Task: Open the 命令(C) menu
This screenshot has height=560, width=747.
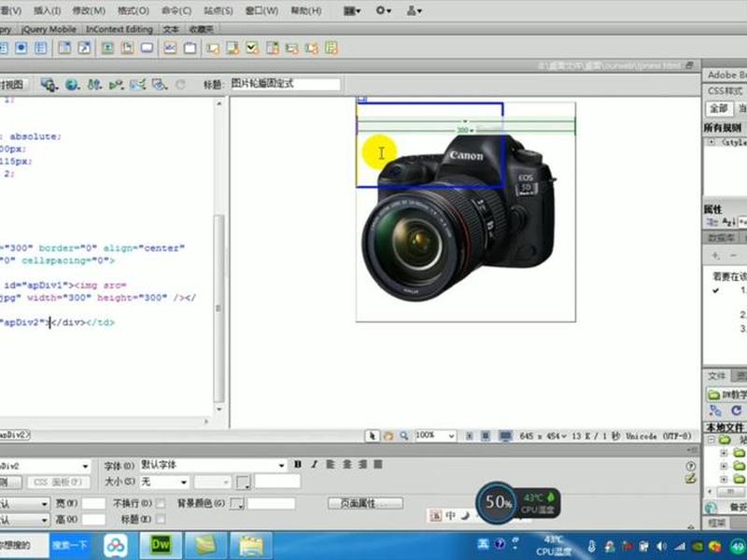Action: (176, 10)
